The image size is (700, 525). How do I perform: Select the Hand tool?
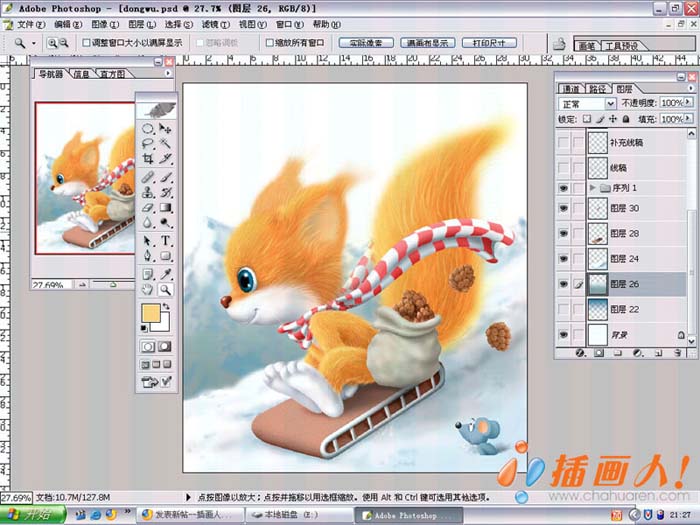[x=148, y=290]
